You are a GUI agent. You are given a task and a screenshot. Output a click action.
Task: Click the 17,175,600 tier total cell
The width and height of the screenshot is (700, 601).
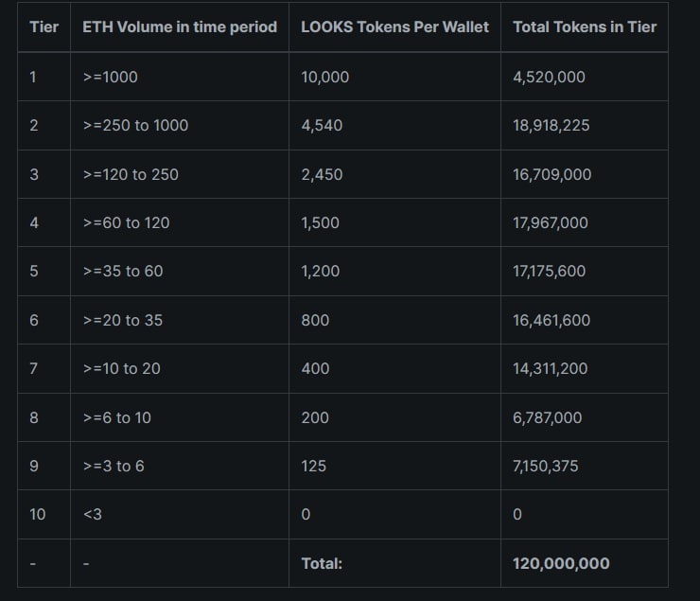(585, 271)
